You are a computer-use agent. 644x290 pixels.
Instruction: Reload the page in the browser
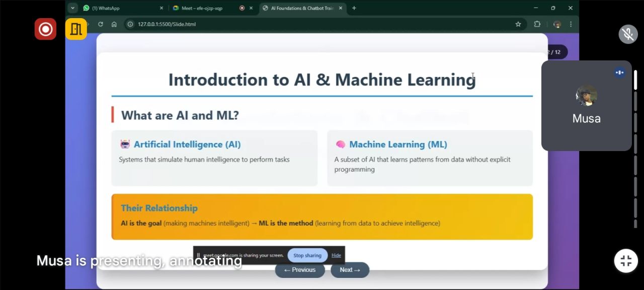[101, 24]
